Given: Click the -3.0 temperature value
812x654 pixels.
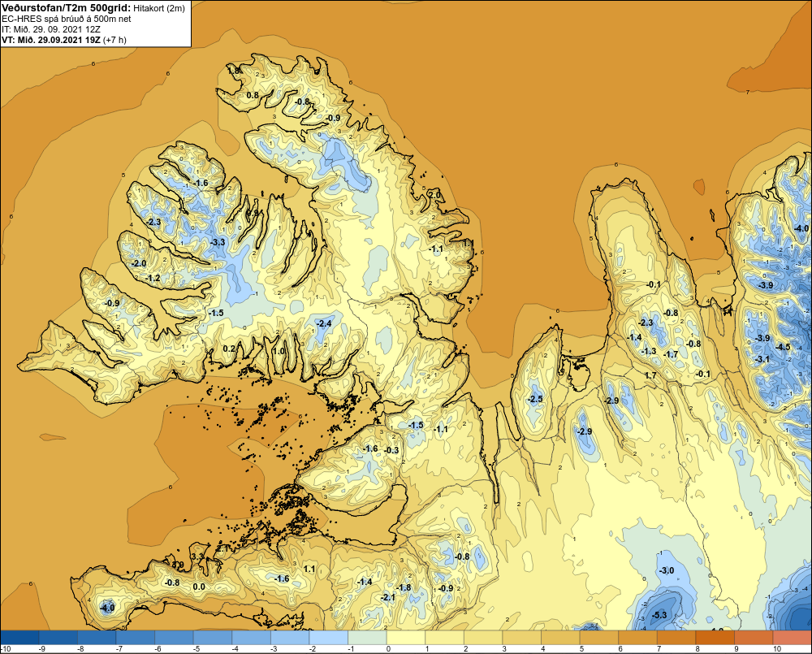Looking at the screenshot, I should pos(667,570).
